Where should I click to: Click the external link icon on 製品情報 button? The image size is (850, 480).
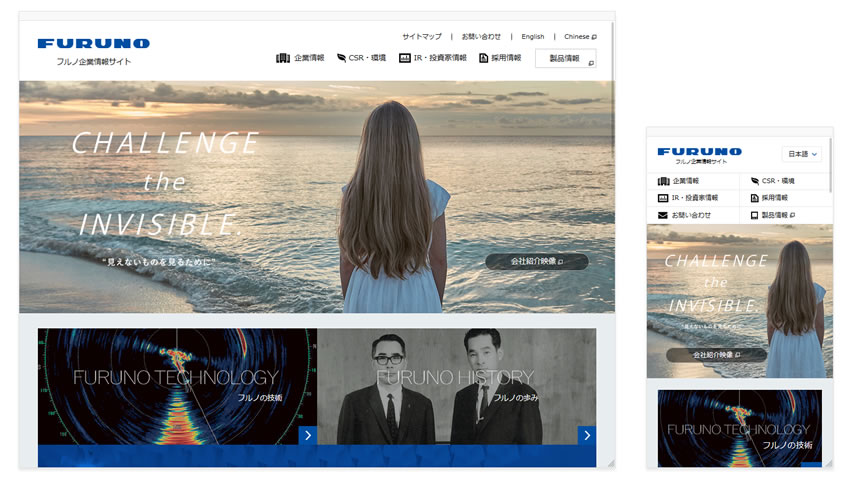(591, 63)
